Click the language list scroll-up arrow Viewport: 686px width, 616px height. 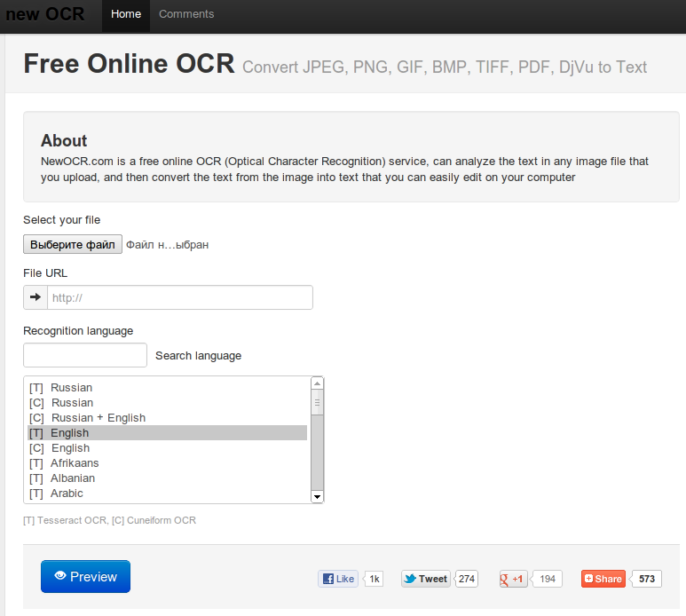tap(317, 383)
